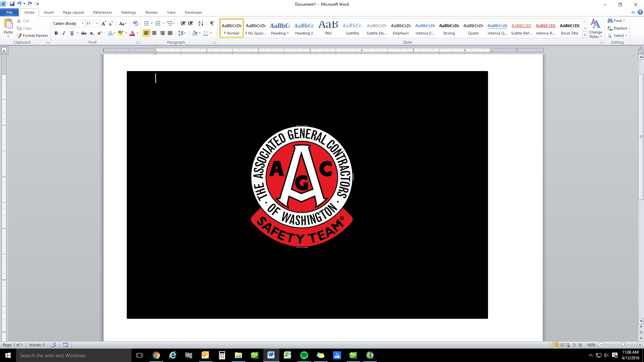
Task: Set Justify alignment
Action: (170, 33)
